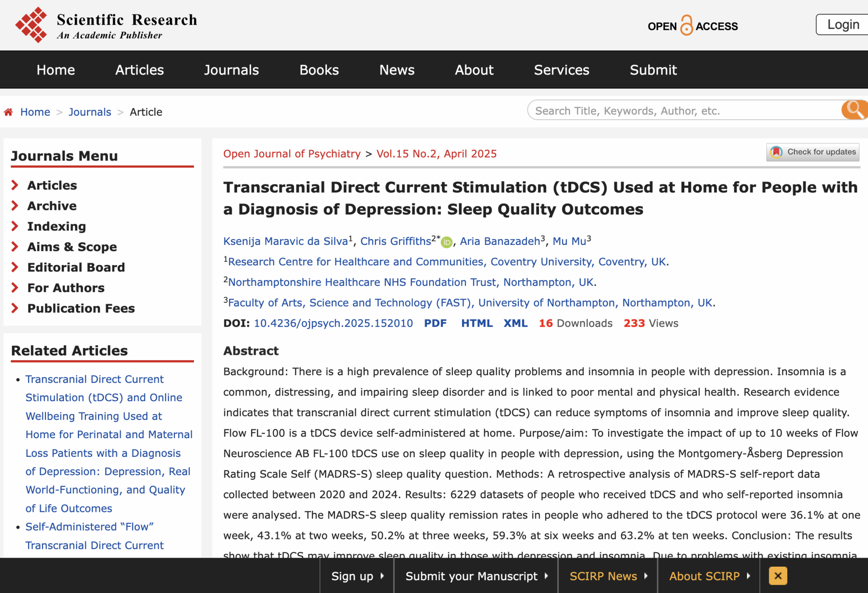868x593 pixels.
Task: Click the Check for updates badge
Action: 813,152
